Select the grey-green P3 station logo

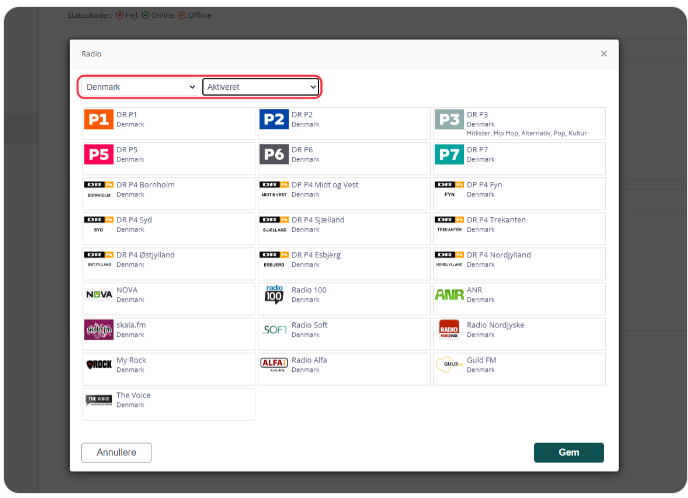(x=449, y=119)
